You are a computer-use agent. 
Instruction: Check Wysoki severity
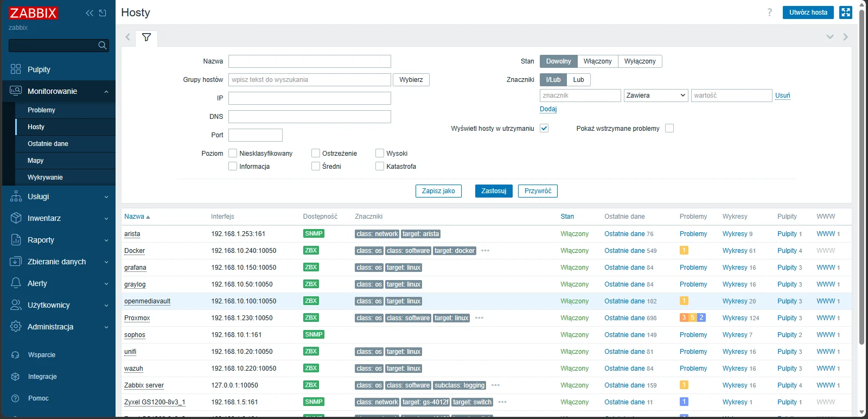pos(380,153)
